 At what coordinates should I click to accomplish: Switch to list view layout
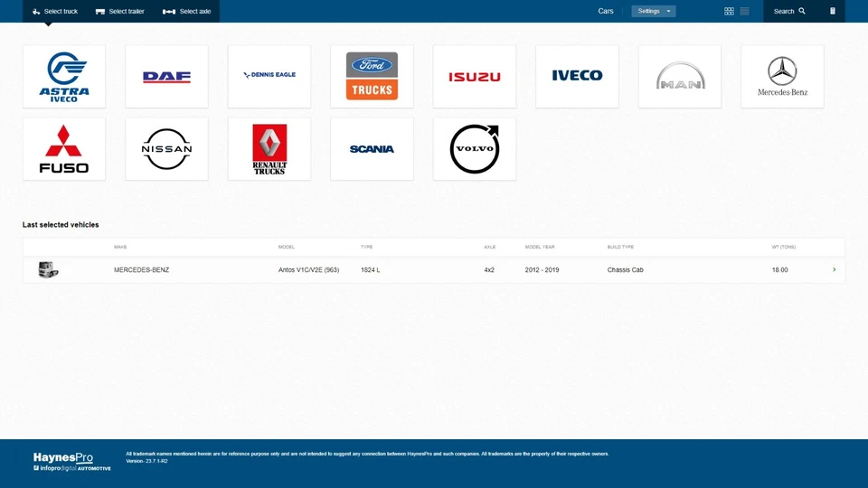744,11
